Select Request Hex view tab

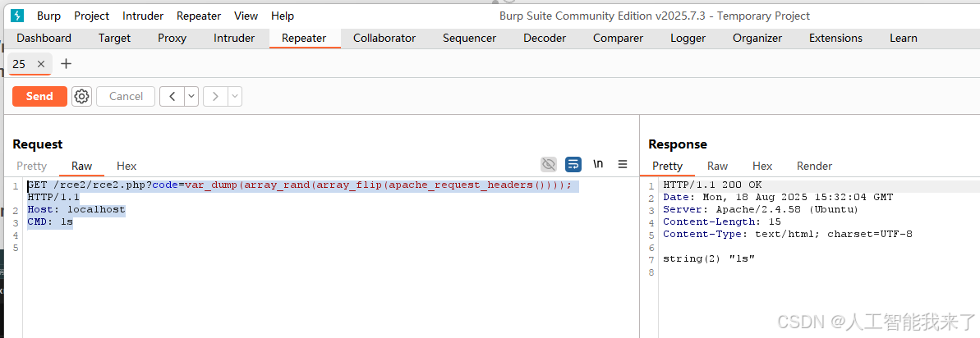tap(127, 166)
